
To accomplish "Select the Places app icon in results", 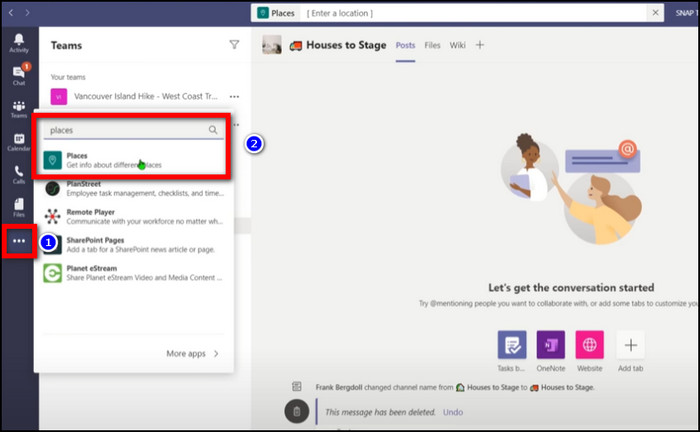I will [x=52, y=160].
